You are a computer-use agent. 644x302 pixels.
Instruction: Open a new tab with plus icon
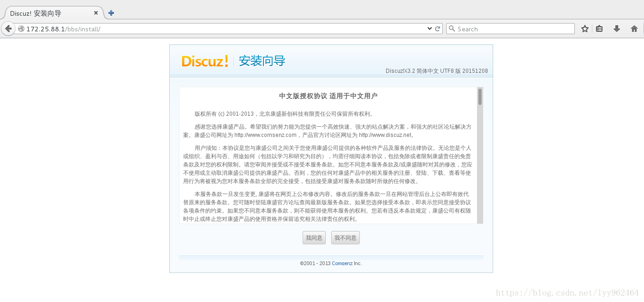pos(111,13)
